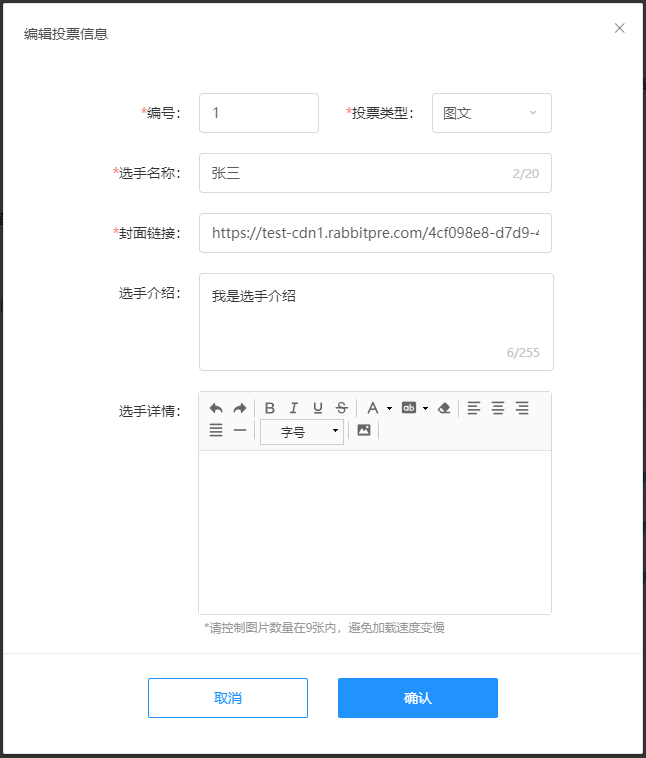Screen dimensions: 646x758
Task: Focus the 选手详情 rich text editing area
Action: [x=375, y=532]
